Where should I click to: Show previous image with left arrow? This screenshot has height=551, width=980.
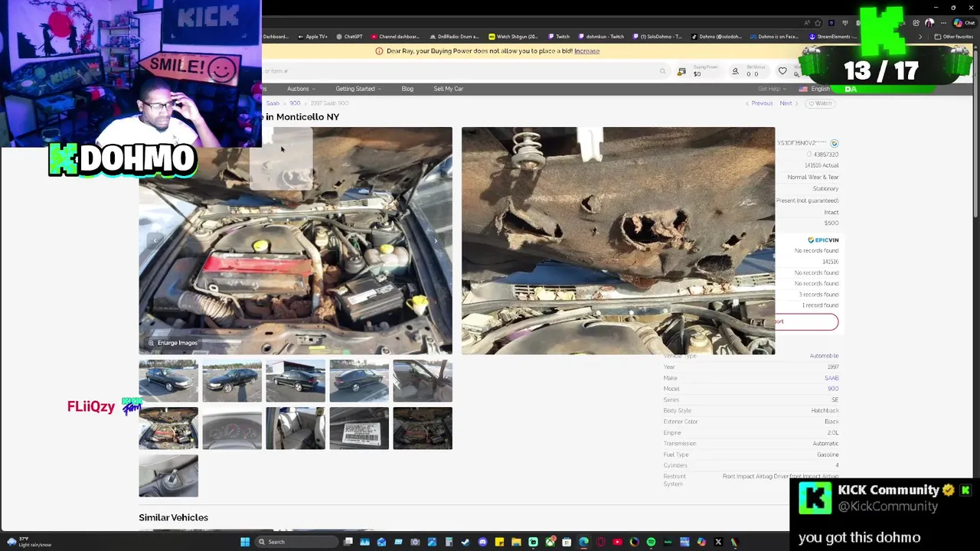155,241
